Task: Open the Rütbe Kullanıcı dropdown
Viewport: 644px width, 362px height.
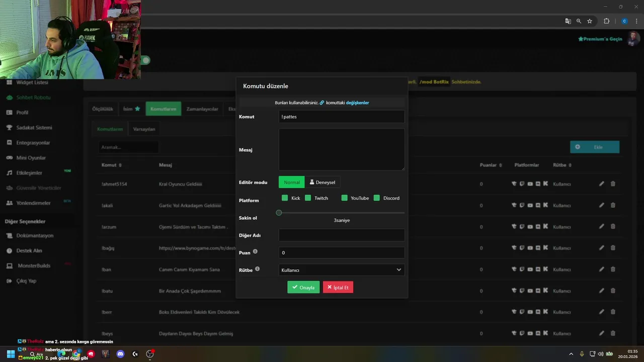Action: pos(342,270)
